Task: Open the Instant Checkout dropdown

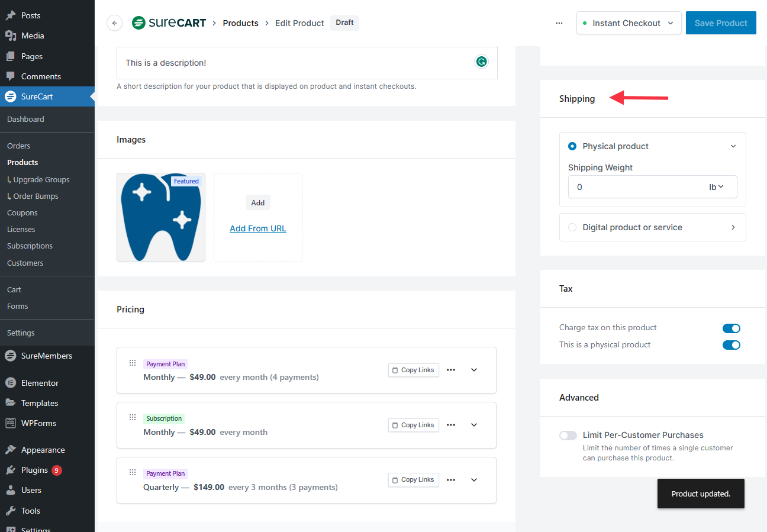Action: tap(629, 23)
